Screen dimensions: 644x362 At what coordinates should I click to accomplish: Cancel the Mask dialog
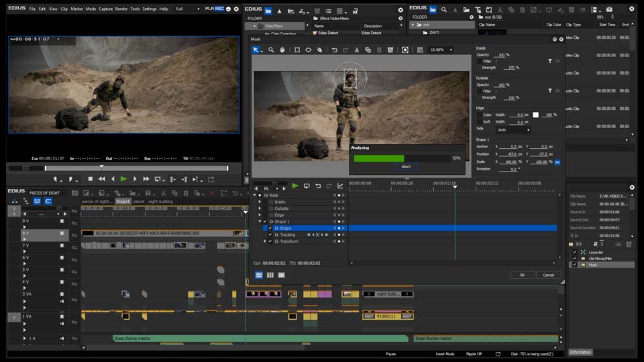tap(548, 275)
